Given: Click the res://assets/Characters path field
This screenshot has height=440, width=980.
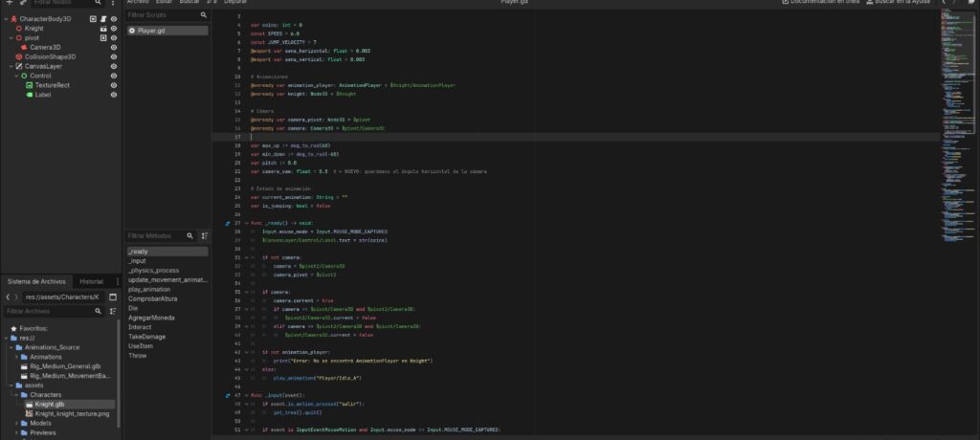Looking at the screenshot, I should (62, 297).
